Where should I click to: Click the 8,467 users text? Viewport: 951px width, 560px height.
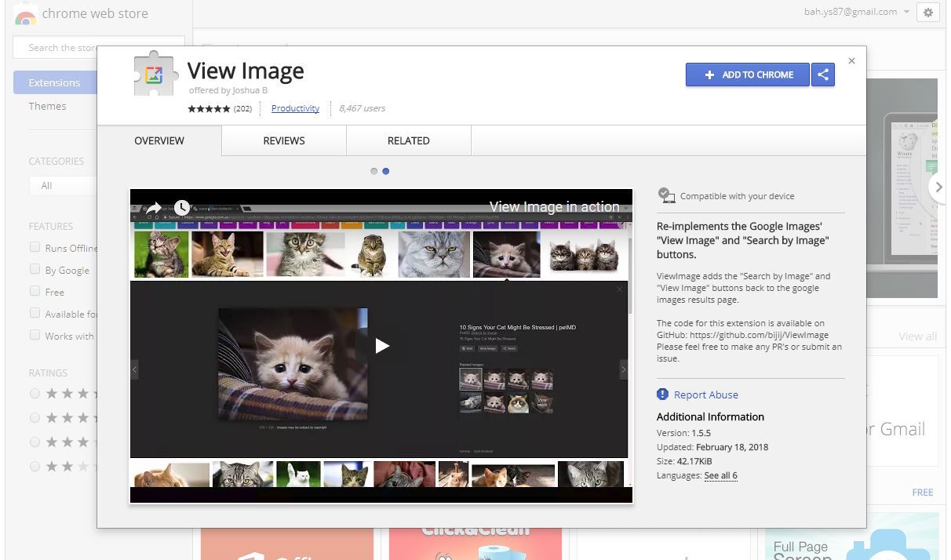click(362, 108)
